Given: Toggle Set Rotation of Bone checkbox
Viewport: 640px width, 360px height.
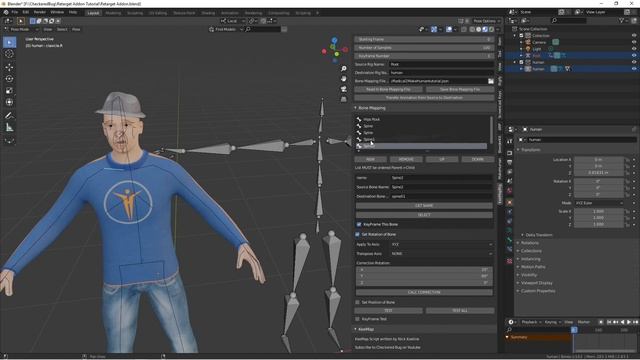Looking at the screenshot, I should coord(358,234).
